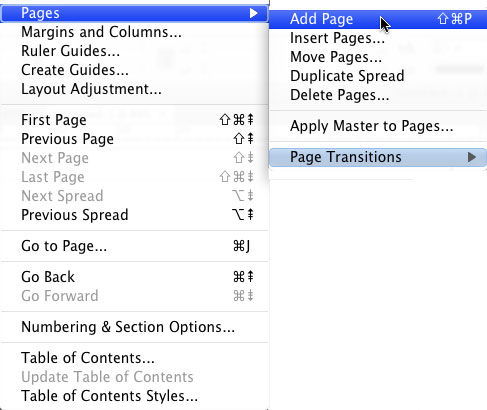Image resolution: width=487 pixels, height=410 pixels.
Task: Open Move Pages... dialog
Action: click(378, 57)
